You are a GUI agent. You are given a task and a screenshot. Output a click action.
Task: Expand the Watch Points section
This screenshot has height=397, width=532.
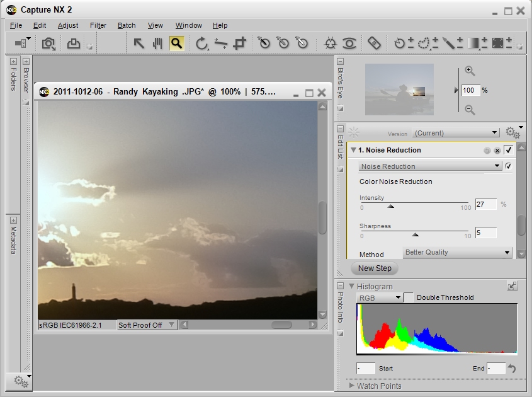(353, 386)
